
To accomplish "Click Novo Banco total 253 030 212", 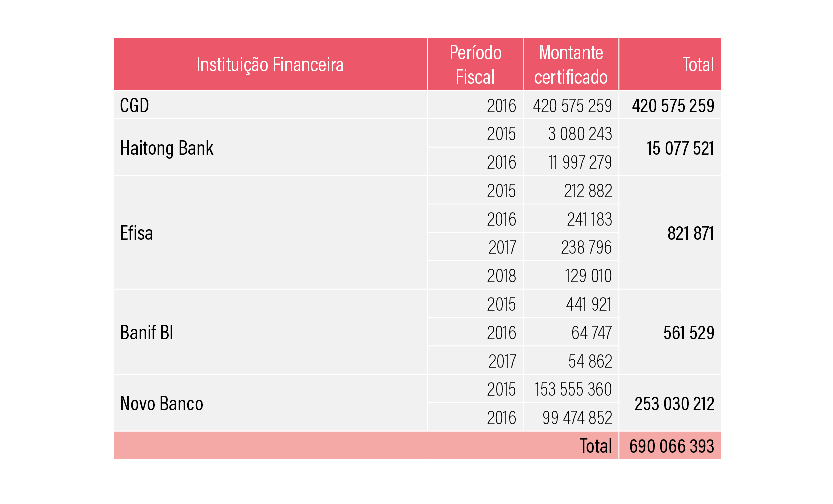I will click(674, 404).
